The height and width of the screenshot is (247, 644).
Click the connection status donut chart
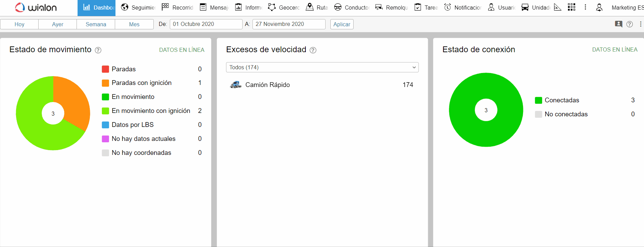point(486,110)
